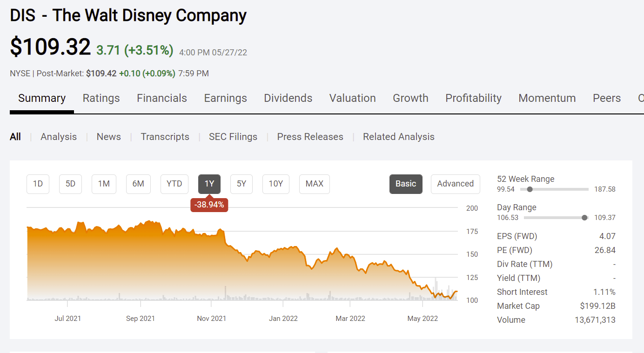The image size is (644, 353).
Task: Click the 52 week high 187.58
Action: 605,189
